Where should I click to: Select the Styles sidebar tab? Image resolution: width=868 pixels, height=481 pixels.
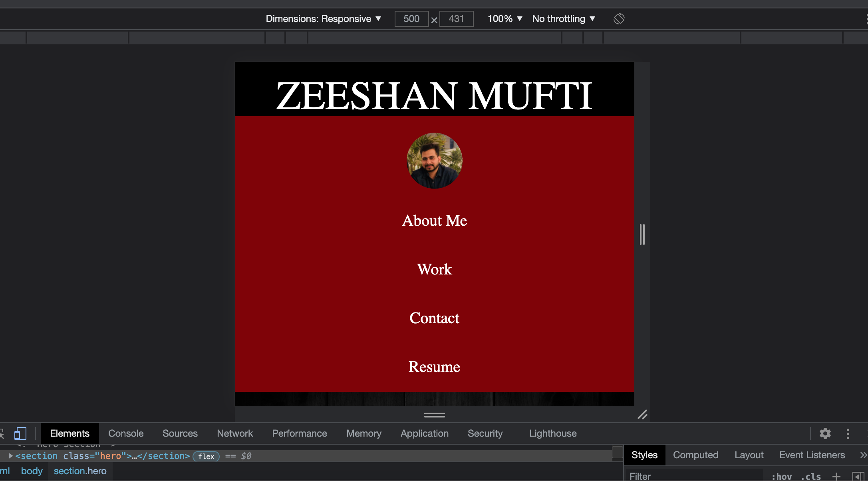coord(644,455)
